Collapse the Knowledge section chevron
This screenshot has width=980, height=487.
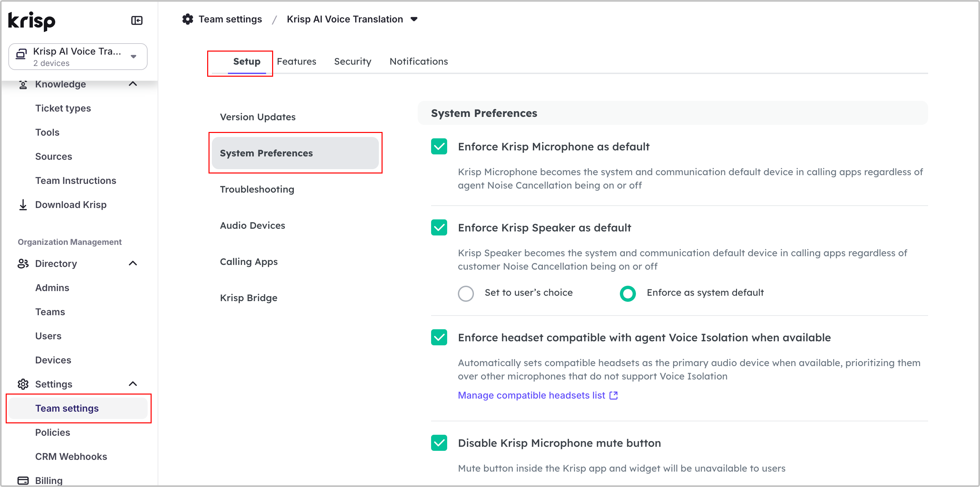133,84
